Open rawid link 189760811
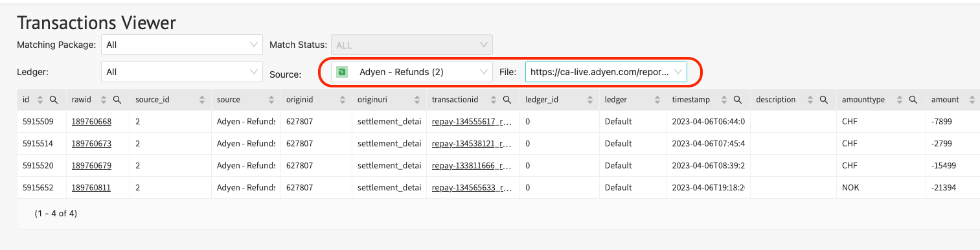 pos(91,187)
